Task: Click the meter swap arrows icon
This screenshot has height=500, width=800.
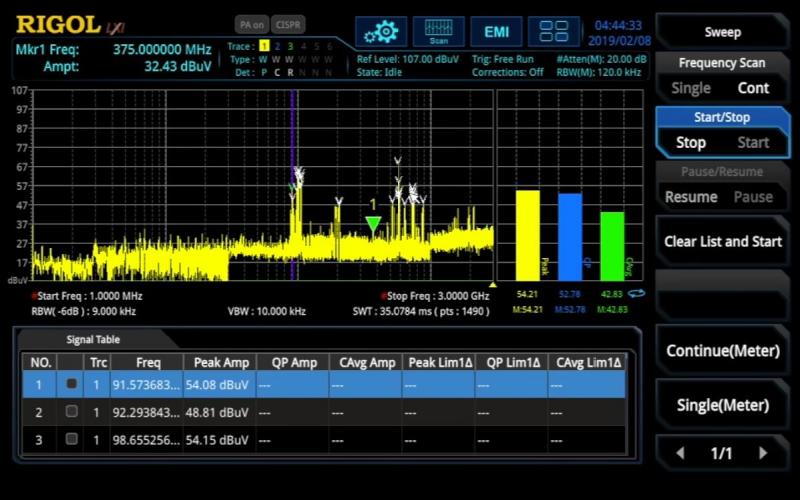Action: (636, 294)
